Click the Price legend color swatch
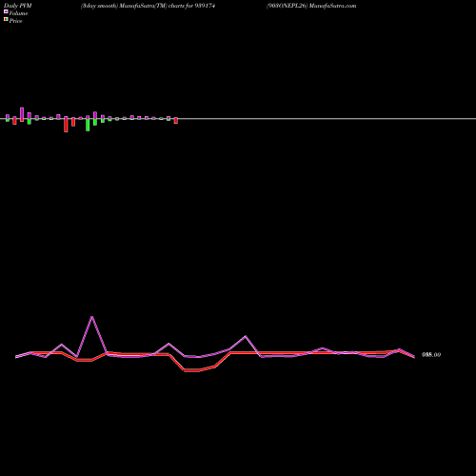Viewport: 476px width, 476px height. click(6, 19)
